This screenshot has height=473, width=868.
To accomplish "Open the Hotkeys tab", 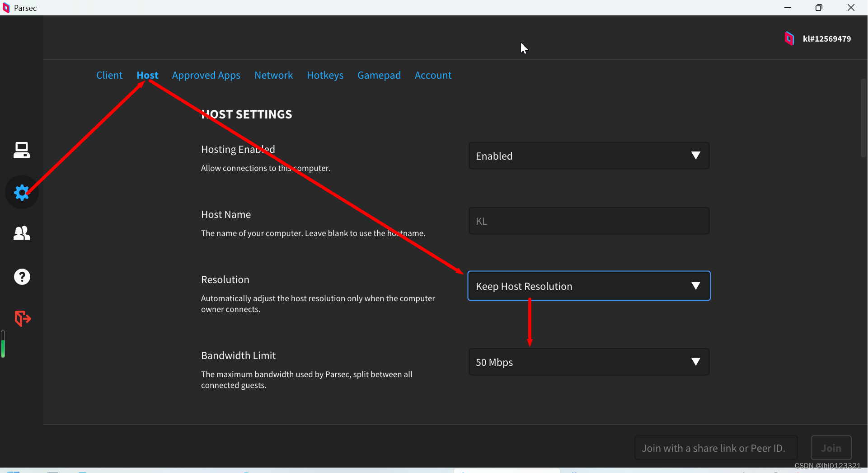I will [325, 75].
